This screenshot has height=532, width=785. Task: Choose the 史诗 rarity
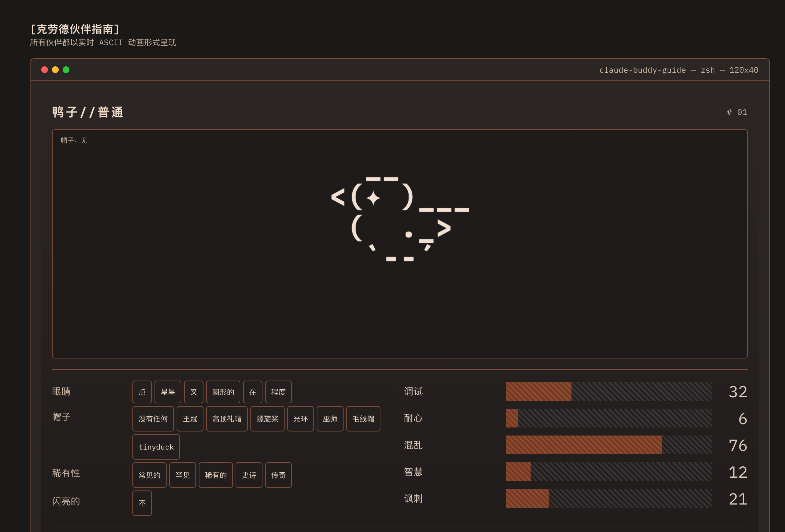[249, 475]
